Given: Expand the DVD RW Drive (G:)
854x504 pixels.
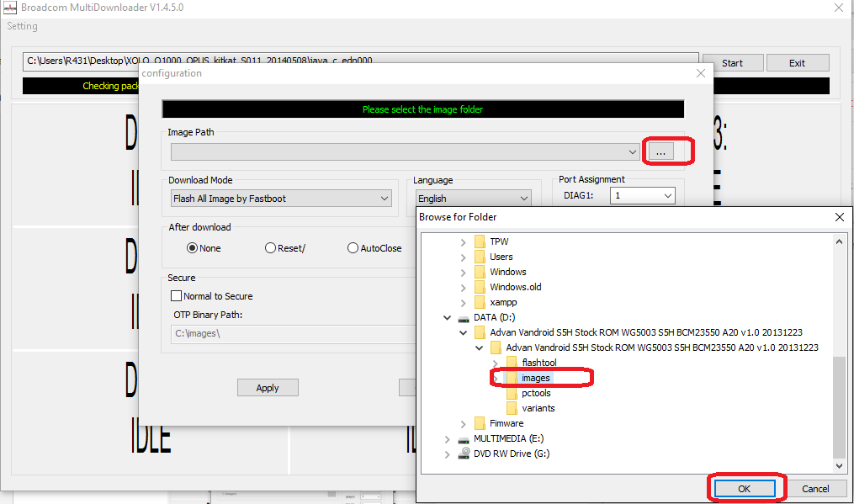Looking at the screenshot, I should (x=447, y=454).
